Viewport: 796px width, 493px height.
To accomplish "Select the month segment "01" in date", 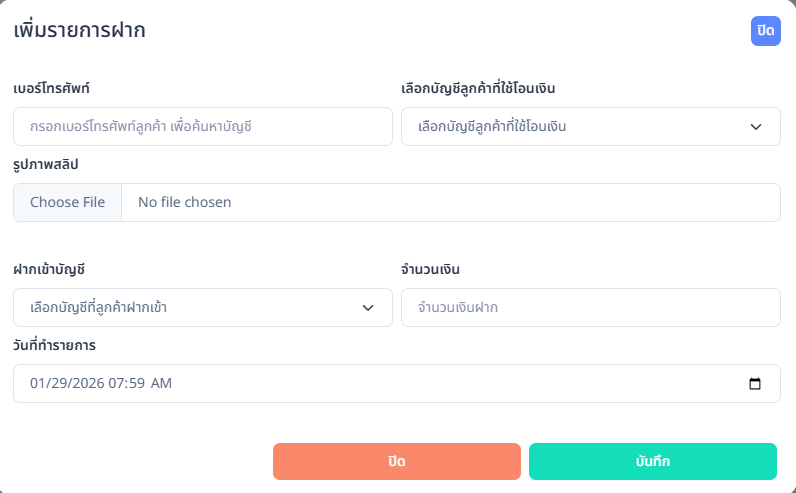I will point(39,384).
